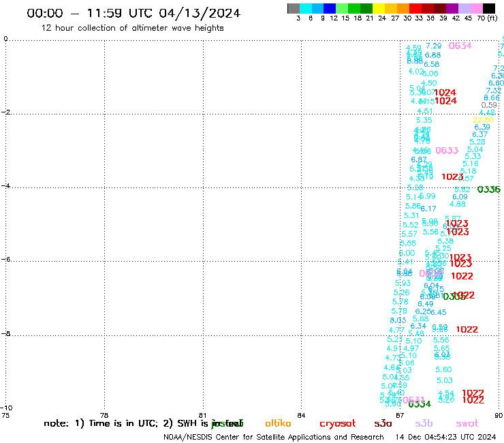Click the pink '0633' time label

[447, 151]
